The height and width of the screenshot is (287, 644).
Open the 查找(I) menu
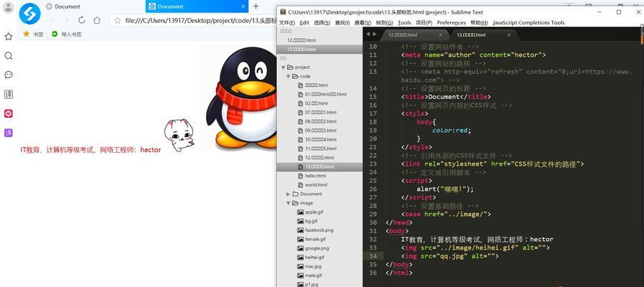(342, 22)
